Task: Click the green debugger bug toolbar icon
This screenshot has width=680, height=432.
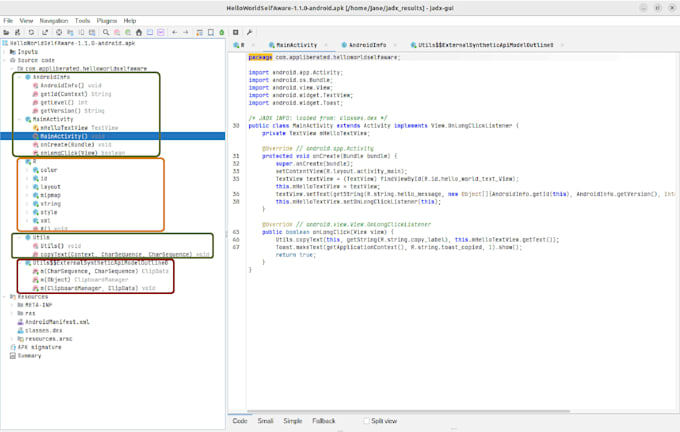Action: tap(222, 33)
